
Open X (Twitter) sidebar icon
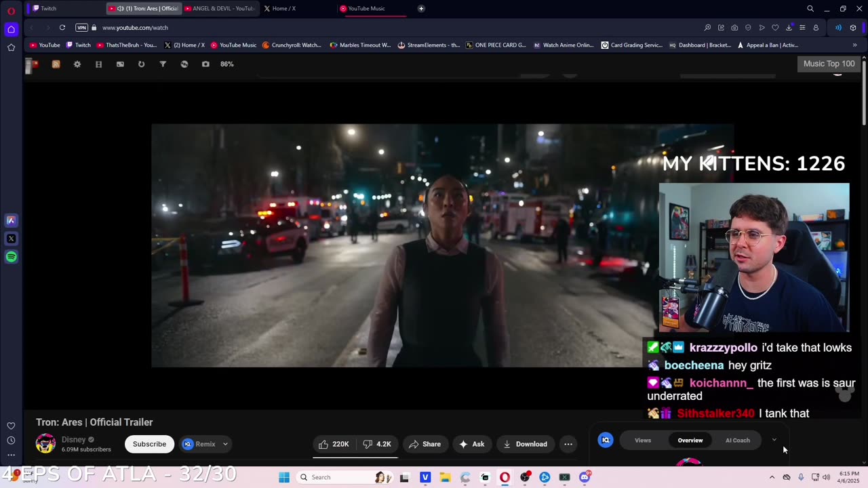tap(11, 239)
